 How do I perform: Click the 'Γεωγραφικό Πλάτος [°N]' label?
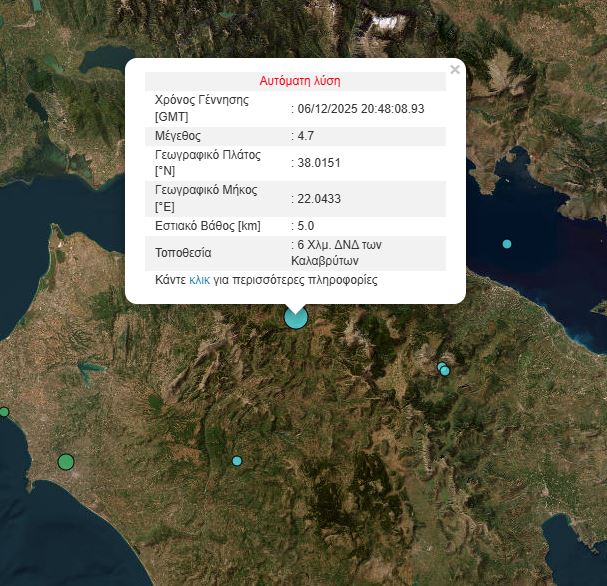click(207, 163)
